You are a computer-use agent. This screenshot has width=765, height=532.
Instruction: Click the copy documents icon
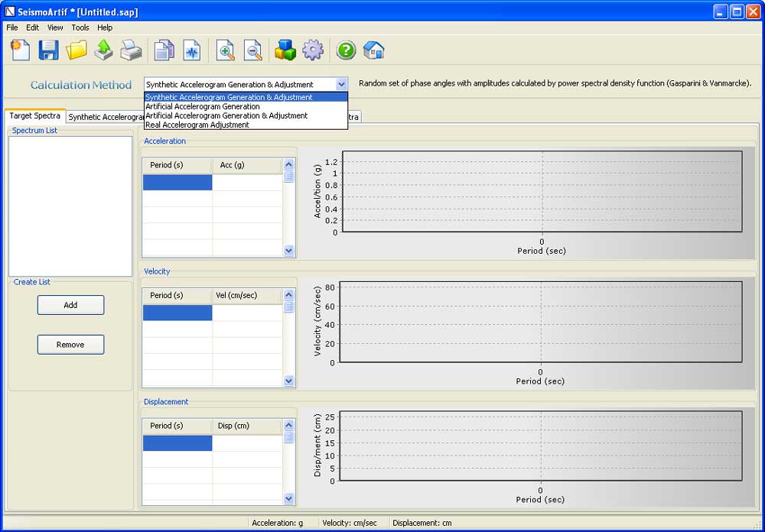coord(164,50)
